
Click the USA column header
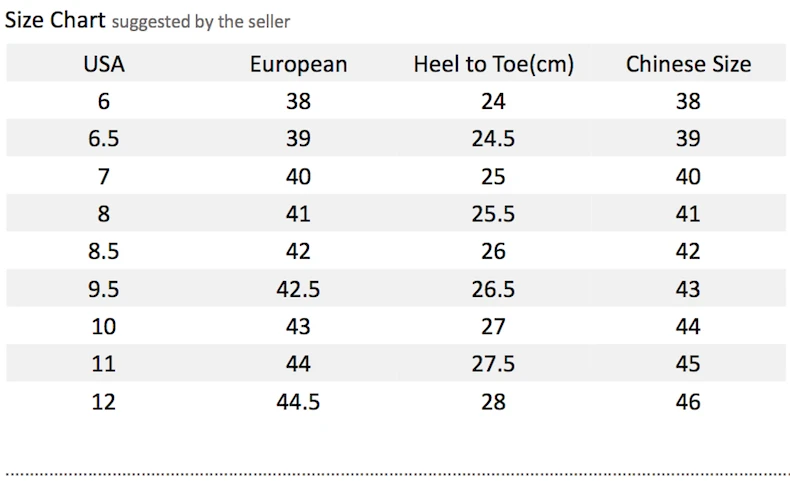(104, 65)
